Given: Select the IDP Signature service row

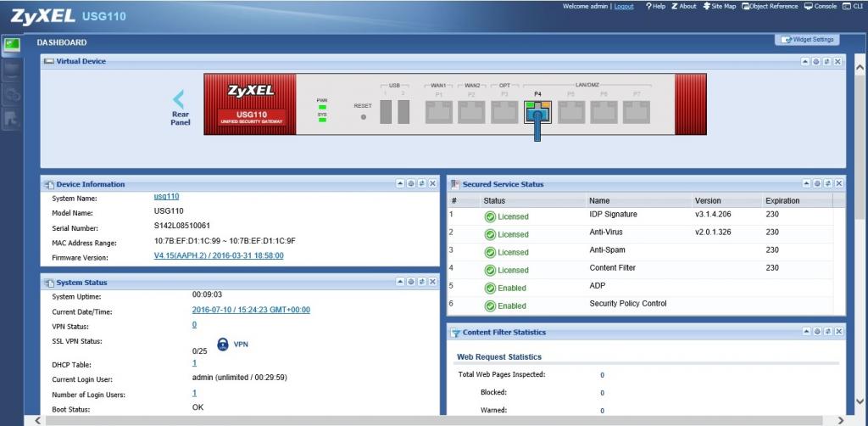Looking at the screenshot, I should pyautogui.click(x=639, y=216).
